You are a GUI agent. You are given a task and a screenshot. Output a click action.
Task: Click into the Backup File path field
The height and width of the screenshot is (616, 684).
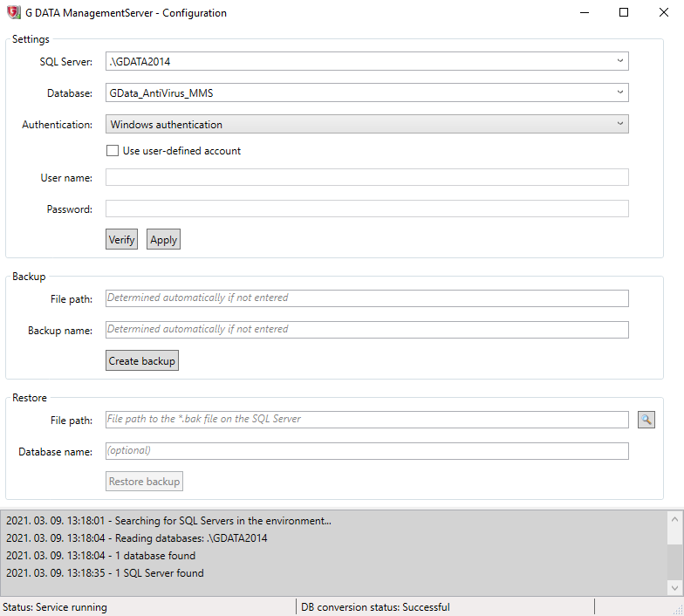pos(366,298)
